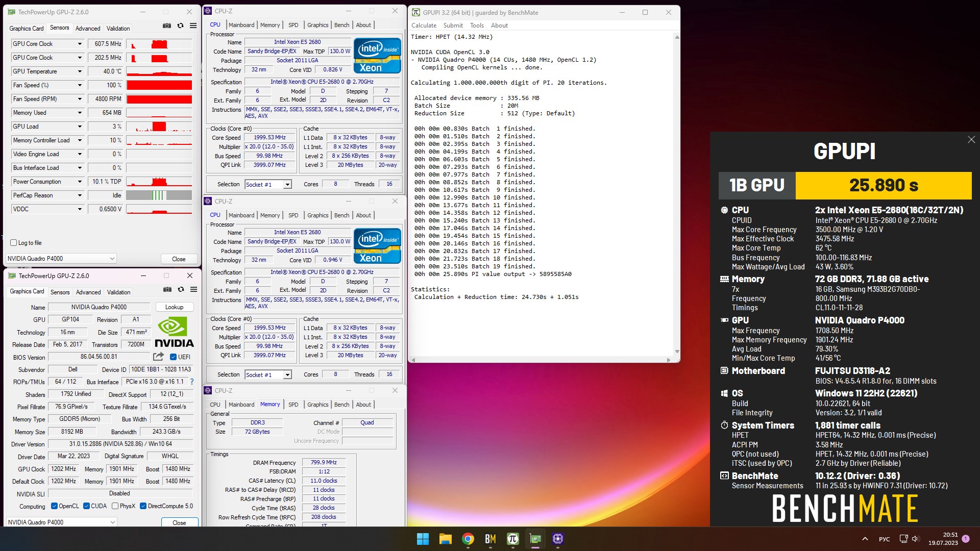This screenshot has width=980, height=551.
Task: Close the BenchMate GPUPI result panel
Action: (x=971, y=140)
